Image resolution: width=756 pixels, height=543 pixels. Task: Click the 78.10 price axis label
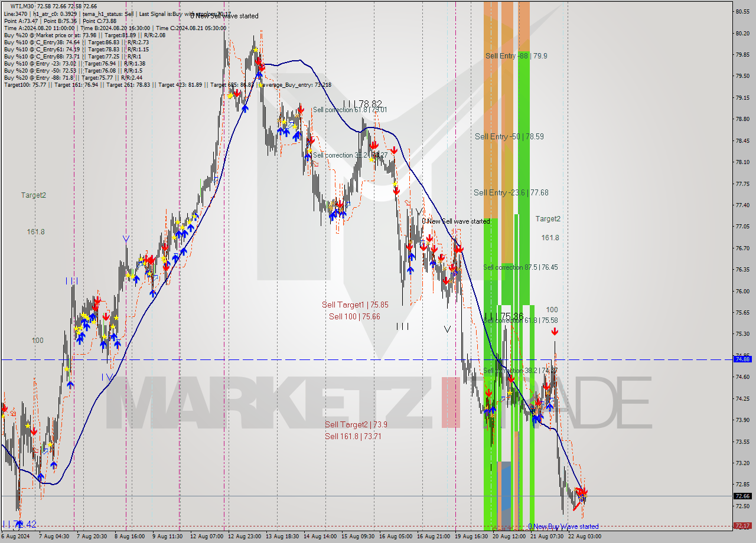(x=742, y=162)
